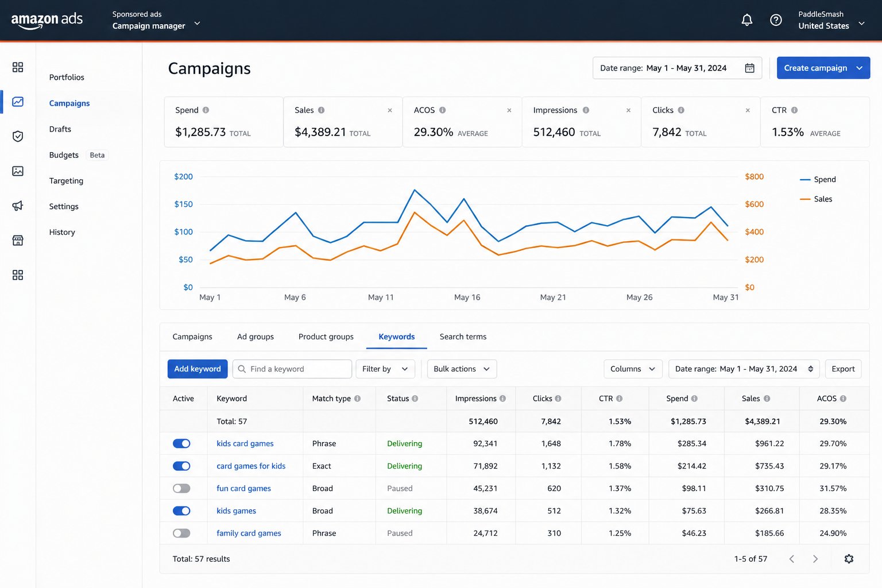Switch to the Ad groups tab
This screenshot has height=588, width=882.
pos(256,336)
